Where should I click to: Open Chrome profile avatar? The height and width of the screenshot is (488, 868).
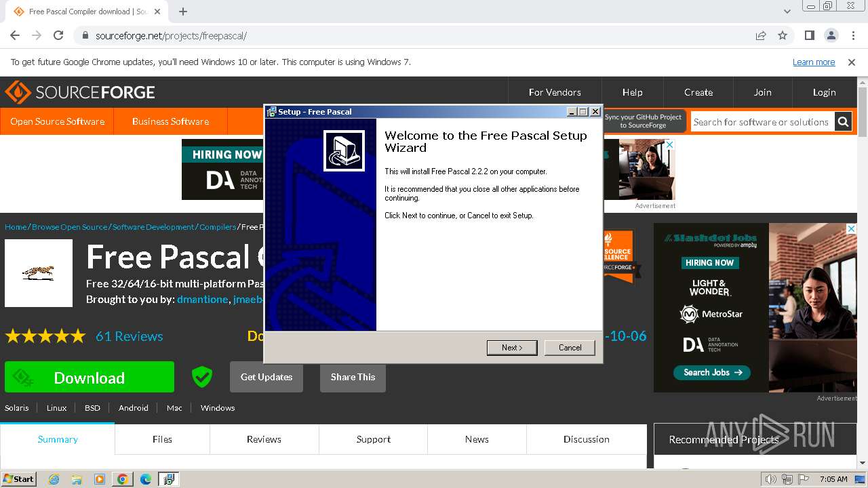pos(831,35)
